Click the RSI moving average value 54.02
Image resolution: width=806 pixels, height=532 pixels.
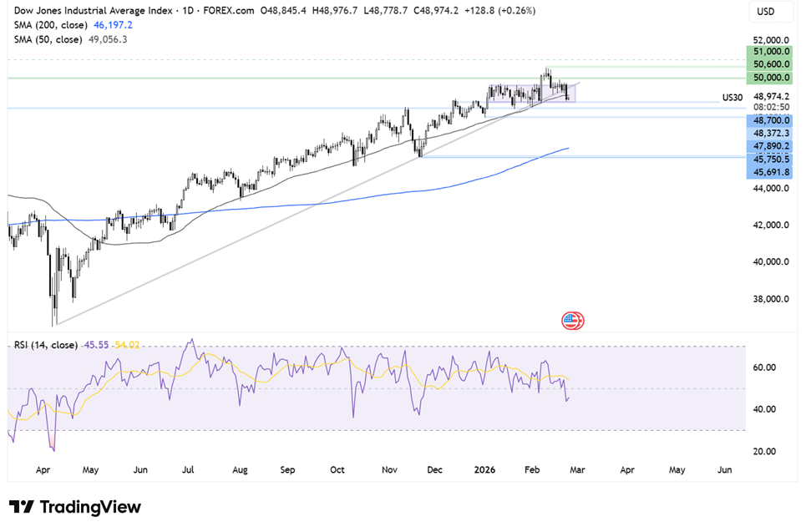pos(127,345)
